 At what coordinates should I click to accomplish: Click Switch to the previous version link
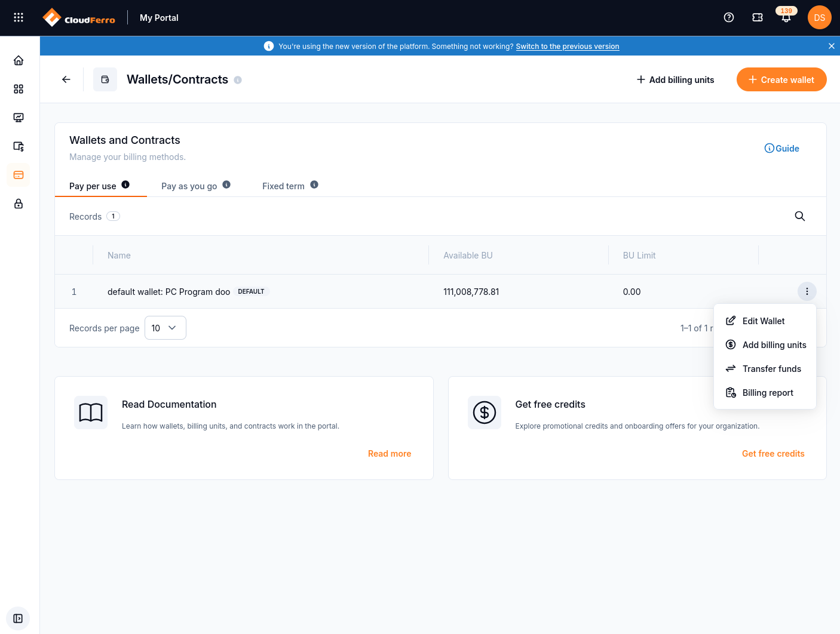[x=568, y=47]
